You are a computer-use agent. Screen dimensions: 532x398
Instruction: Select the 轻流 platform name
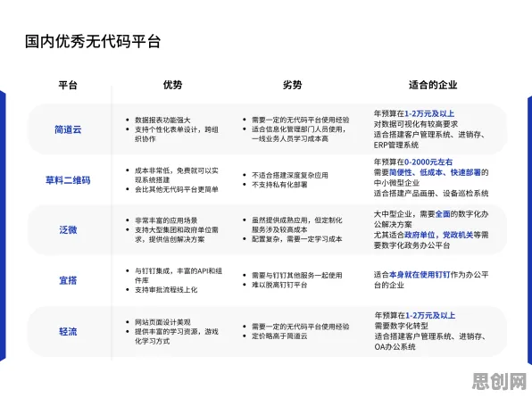coord(68,331)
